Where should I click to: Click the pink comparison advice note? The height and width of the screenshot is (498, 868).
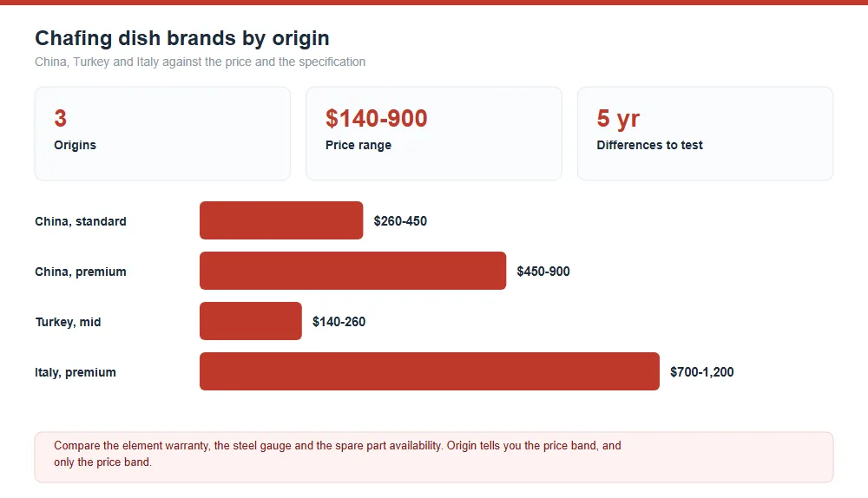click(x=434, y=457)
